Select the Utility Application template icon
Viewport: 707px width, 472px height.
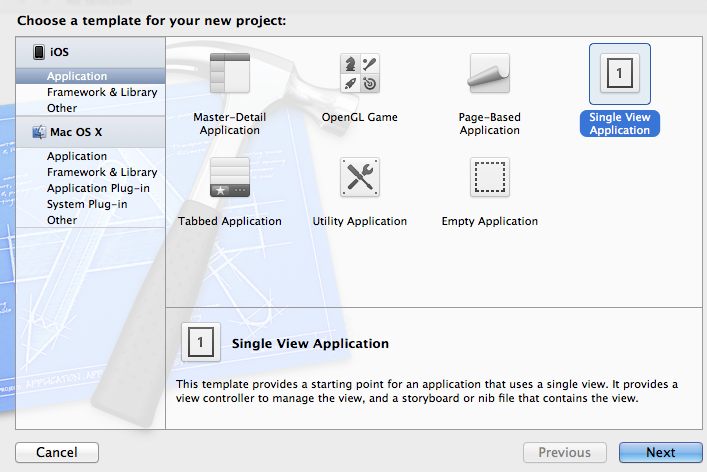(x=360, y=177)
